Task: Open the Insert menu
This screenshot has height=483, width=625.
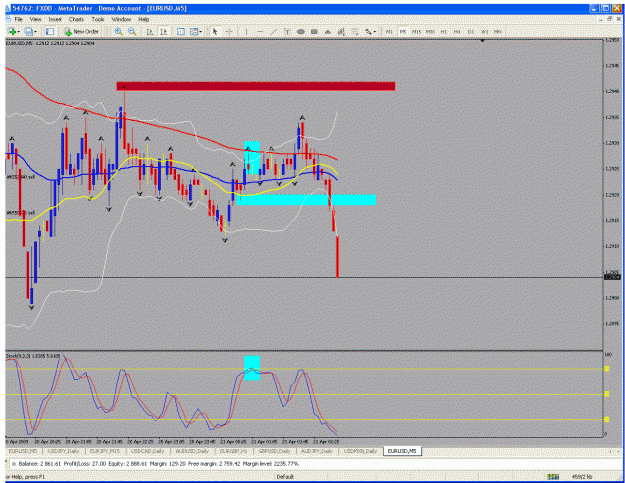Action: (55, 19)
